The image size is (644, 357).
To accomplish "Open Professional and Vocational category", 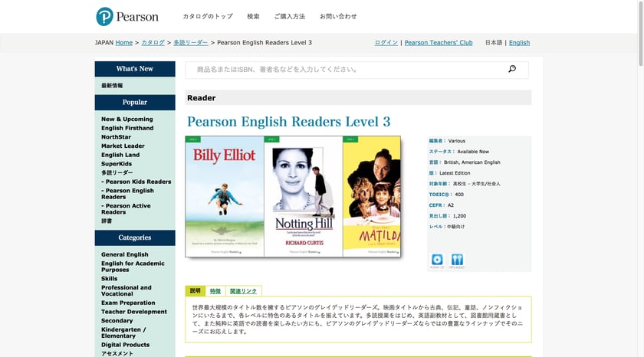I will (126, 290).
